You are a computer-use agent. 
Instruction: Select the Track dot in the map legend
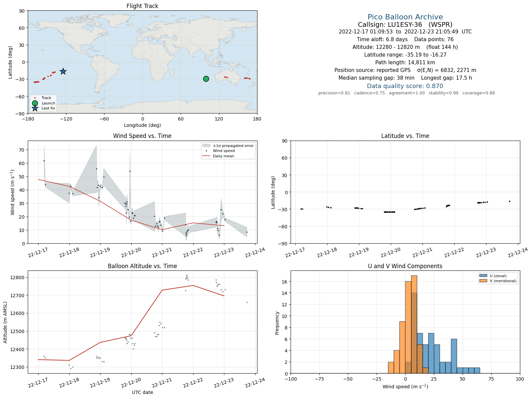pos(35,98)
